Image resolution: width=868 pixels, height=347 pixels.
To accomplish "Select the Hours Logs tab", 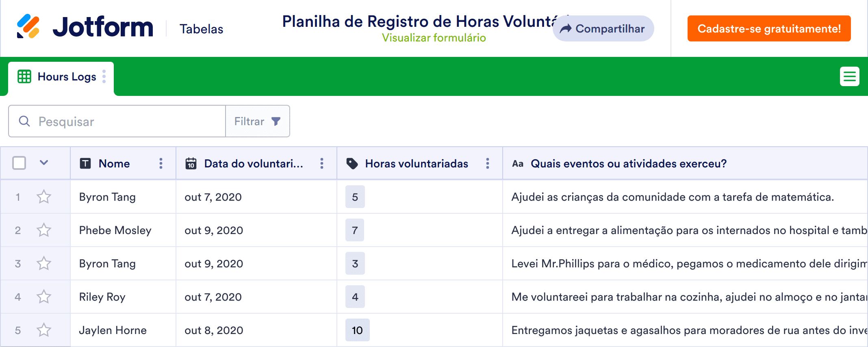I will 67,77.
